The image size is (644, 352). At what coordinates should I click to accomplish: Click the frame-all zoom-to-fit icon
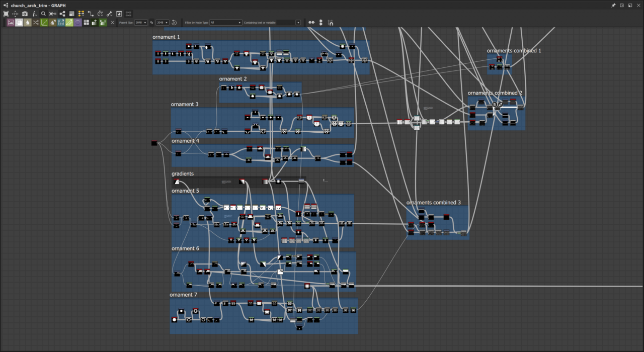pos(6,14)
